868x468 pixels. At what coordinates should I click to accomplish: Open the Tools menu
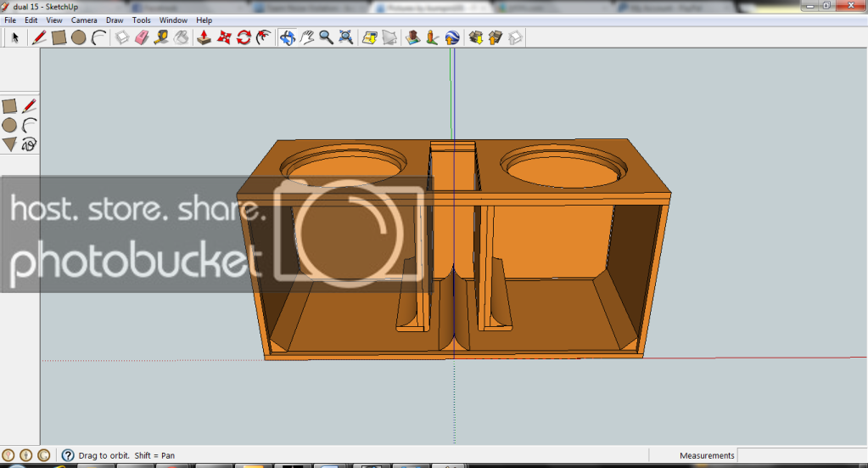coord(141,20)
